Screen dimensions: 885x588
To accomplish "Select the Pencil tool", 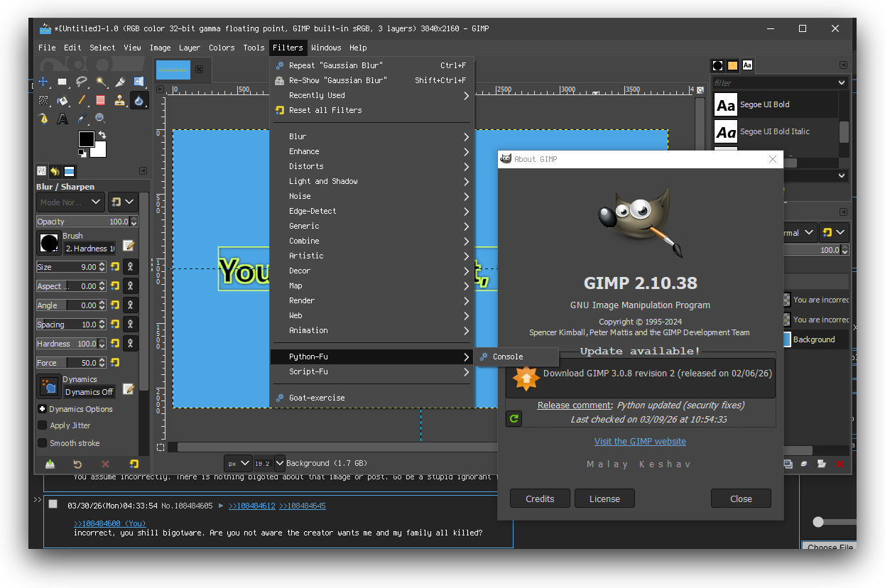I will tap(82, 100).
